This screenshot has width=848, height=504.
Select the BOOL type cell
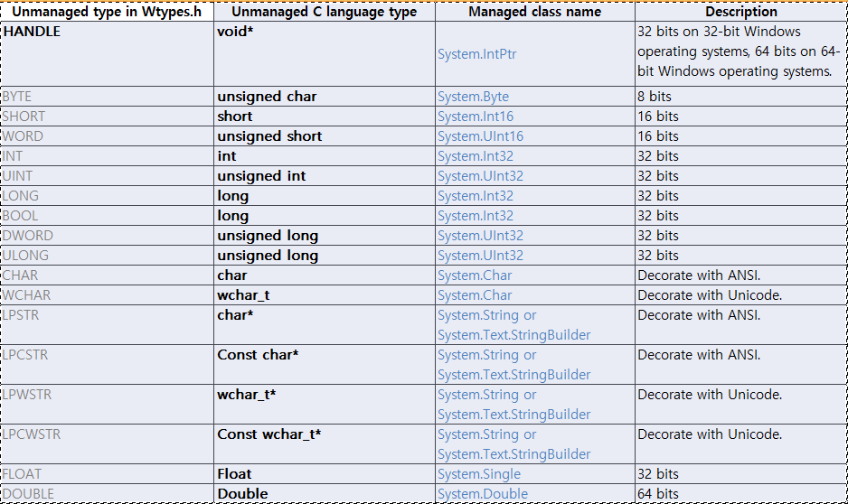(x=107, y=216)
